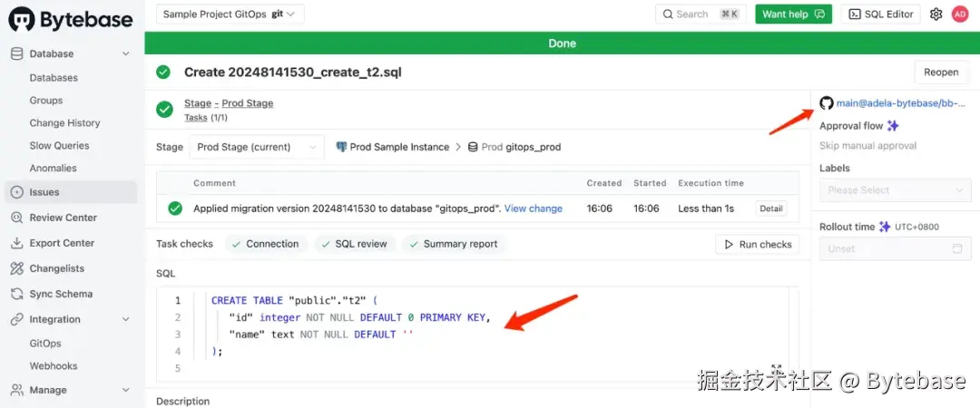Click green check on Applied migration row
Viewport: 980px width, 408px height.
pos(175,209)
